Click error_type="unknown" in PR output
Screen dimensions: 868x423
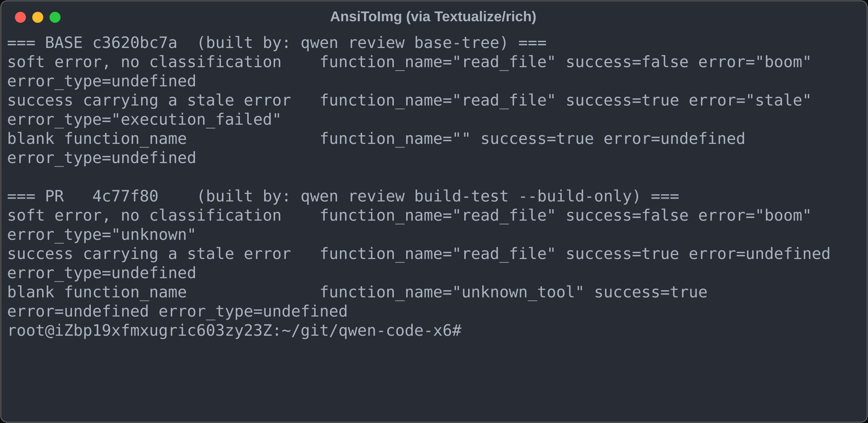click(101, 235)
